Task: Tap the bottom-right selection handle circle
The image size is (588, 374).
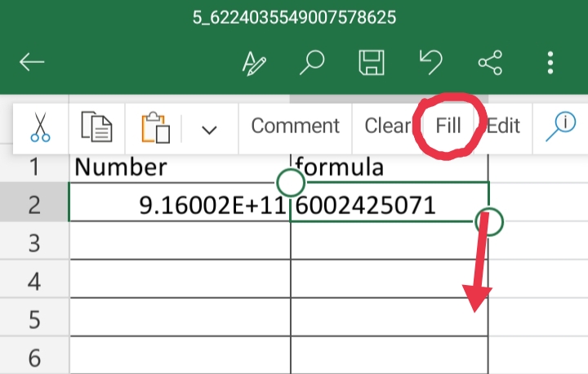Action: [489, 221]
